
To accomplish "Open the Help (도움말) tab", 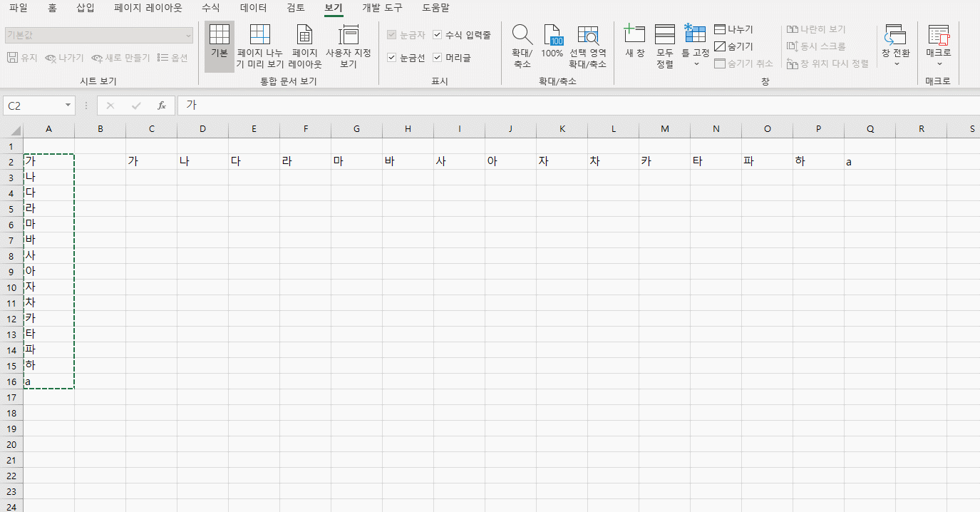I will [435, 9].
